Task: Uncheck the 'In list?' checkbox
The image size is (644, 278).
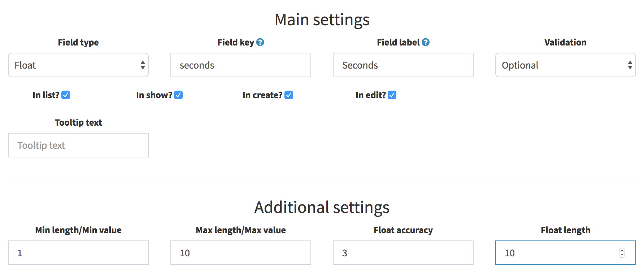Action: pyautogui.click(x=66, y=95)
